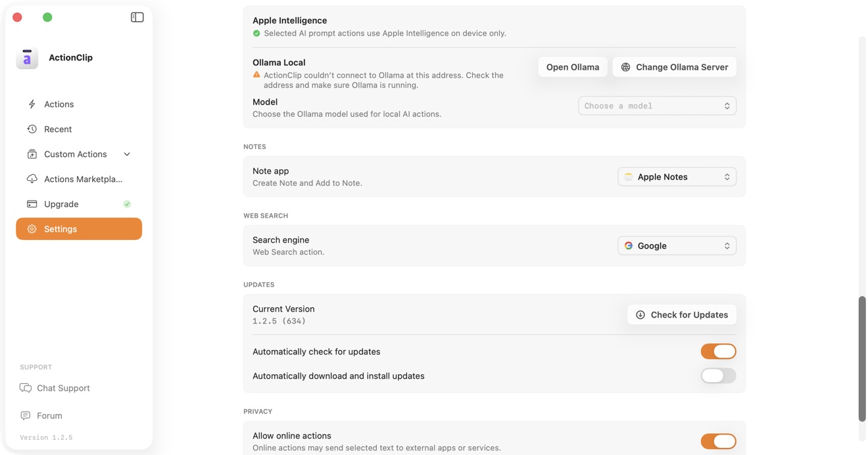Screen dimensions: 868x455
Task: Click the Current Version label
Action: 283,309
